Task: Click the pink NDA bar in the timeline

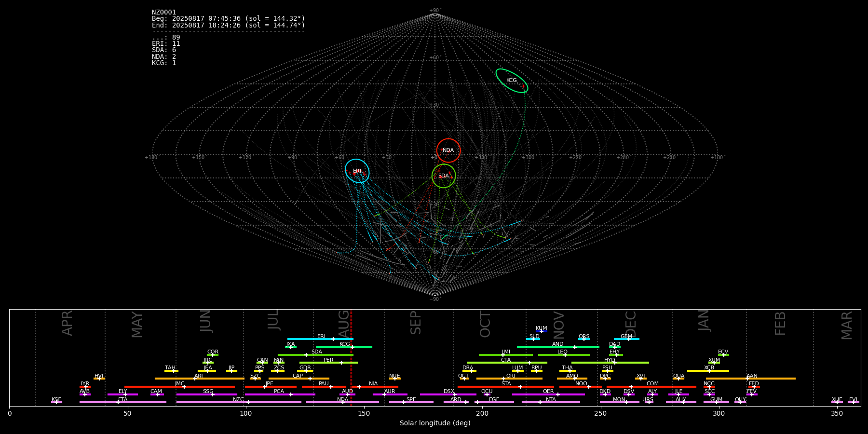Action: coord(342,402)
